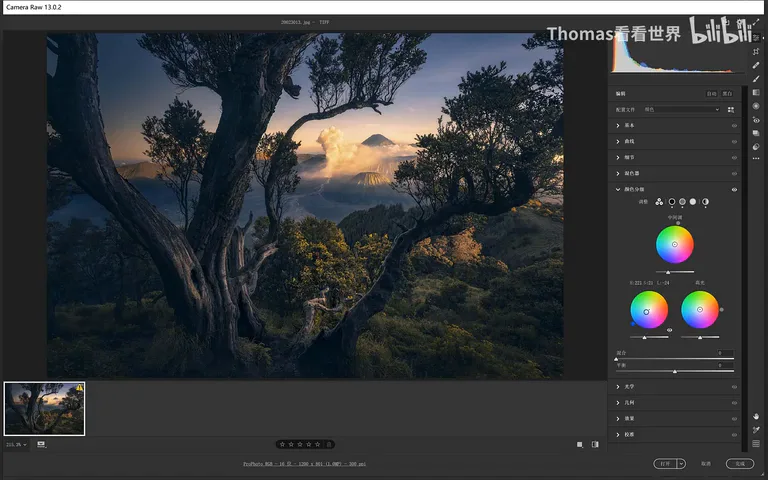Toggle visibility of 基本 panel edits

click(x=734, y=125)
